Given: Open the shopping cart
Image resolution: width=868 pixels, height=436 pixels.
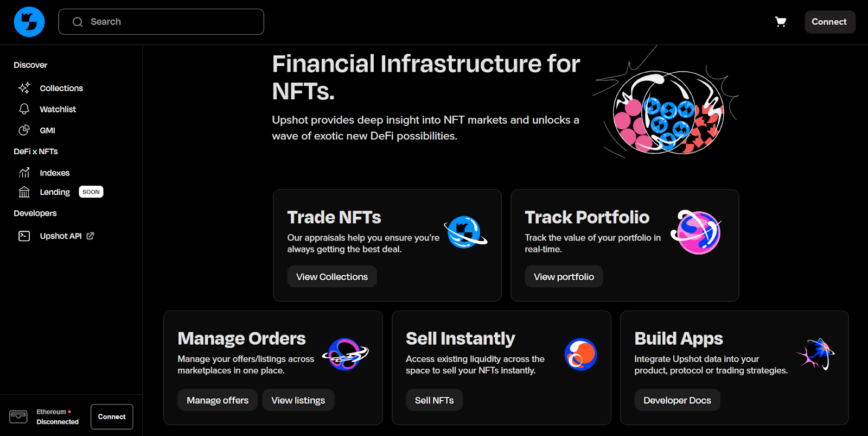Looking at the screenshot, I should (781, 22).
